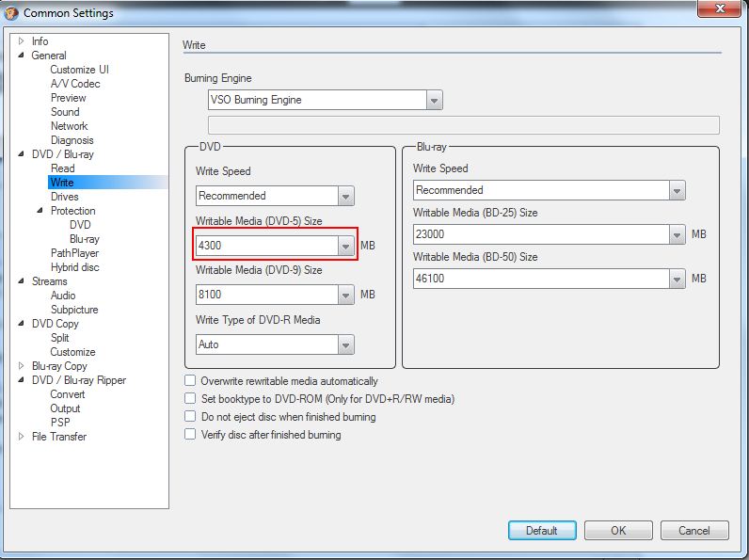The image size is (749, 560).
Task: Click the DVD-9 size field showing 8100
Action: tap(267, 295)
